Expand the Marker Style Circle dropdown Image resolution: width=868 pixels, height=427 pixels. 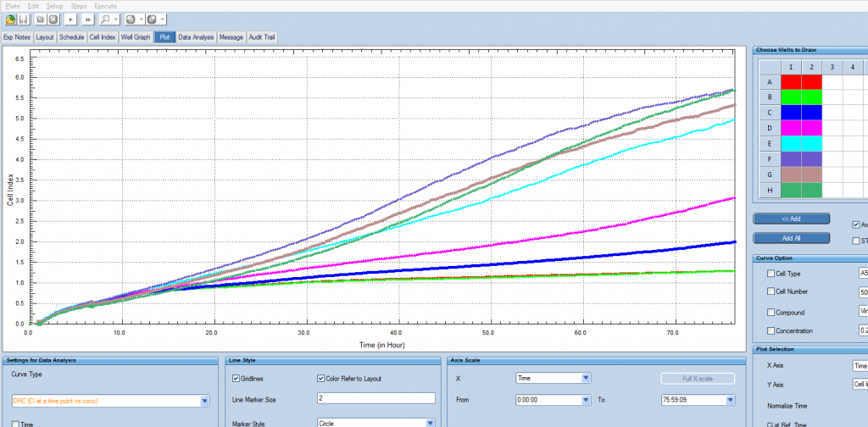point(429,423)
